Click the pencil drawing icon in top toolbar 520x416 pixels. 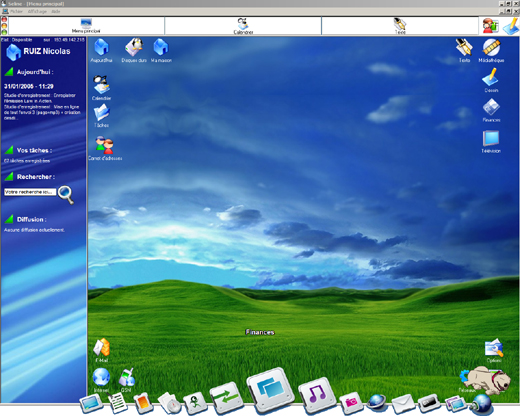coord(511,26)
